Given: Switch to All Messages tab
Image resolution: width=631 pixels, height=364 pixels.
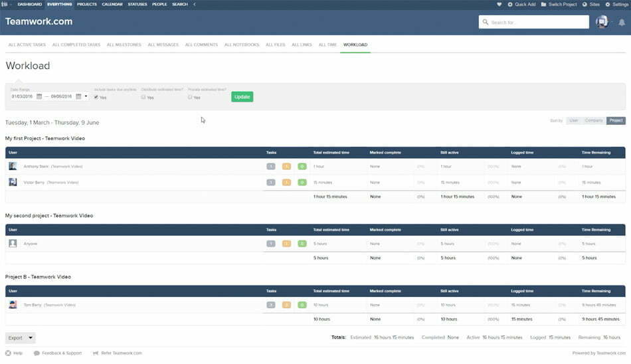Looking at the screenshot, I should pos(163,45).
